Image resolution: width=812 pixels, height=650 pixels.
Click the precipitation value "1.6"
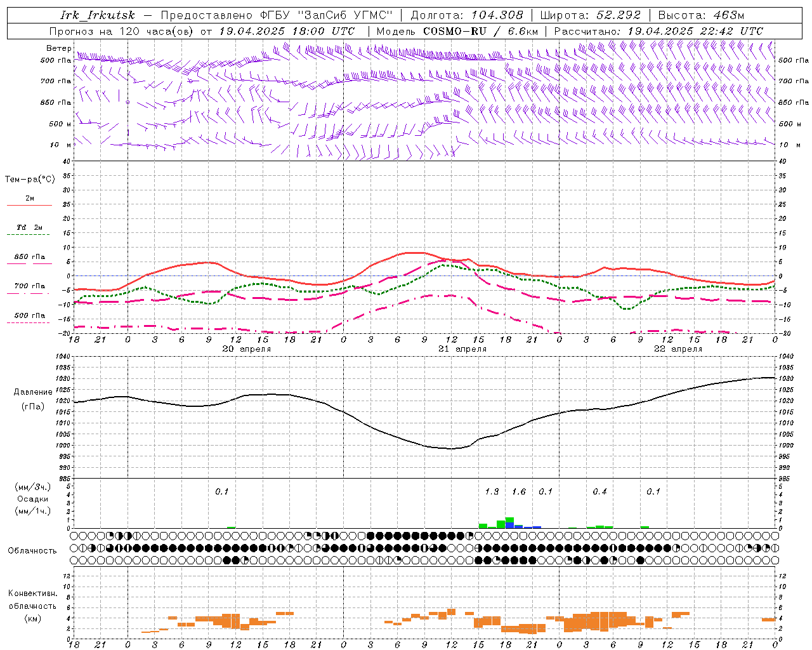pyautogui.click(x=519, y=491)
